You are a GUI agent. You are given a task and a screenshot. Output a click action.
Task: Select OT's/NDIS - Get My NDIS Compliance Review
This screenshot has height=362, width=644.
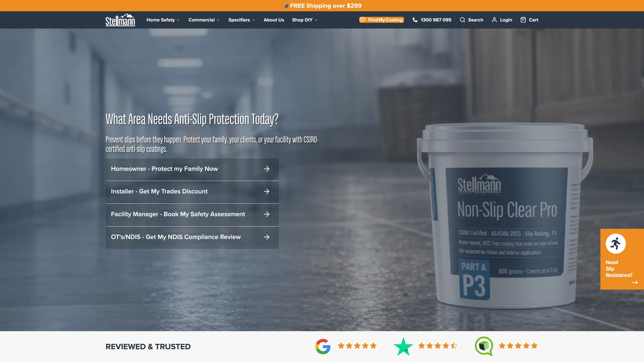pos(192,237)
